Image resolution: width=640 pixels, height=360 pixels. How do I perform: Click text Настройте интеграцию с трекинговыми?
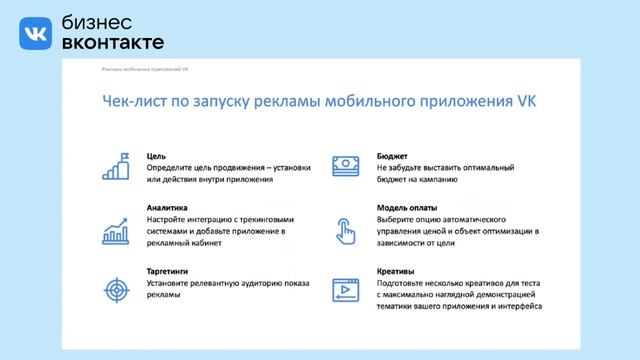click(x=220, y=220)
